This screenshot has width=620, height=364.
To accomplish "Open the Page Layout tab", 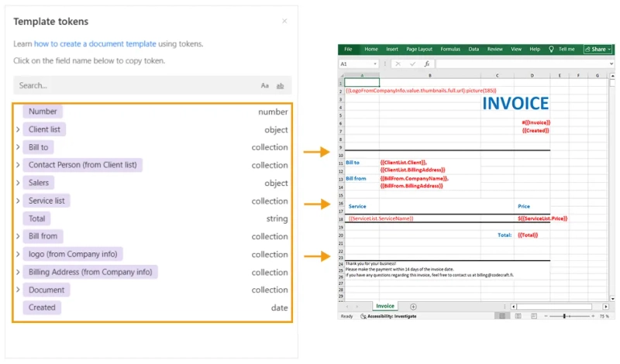I will click(419, 49).
